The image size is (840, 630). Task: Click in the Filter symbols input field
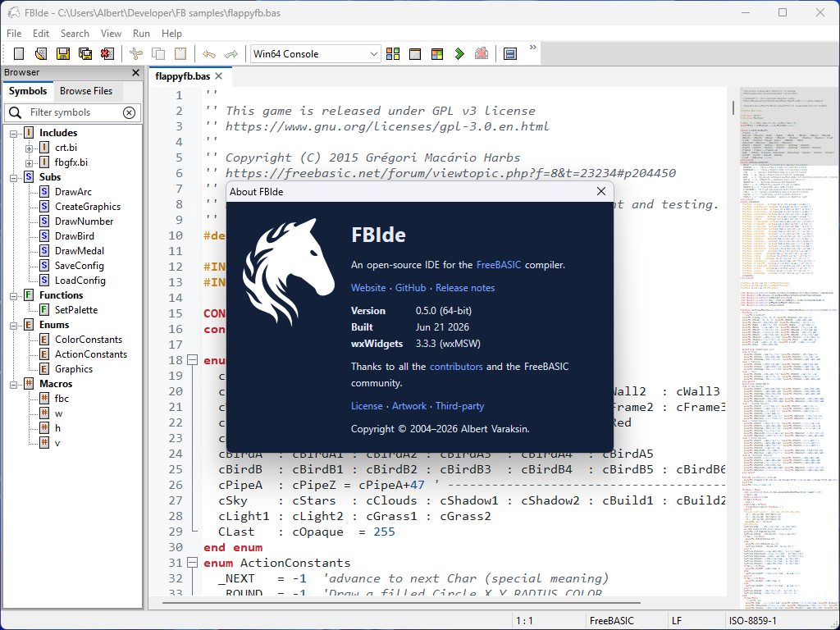pyautogui.click(x=73, y=112)
